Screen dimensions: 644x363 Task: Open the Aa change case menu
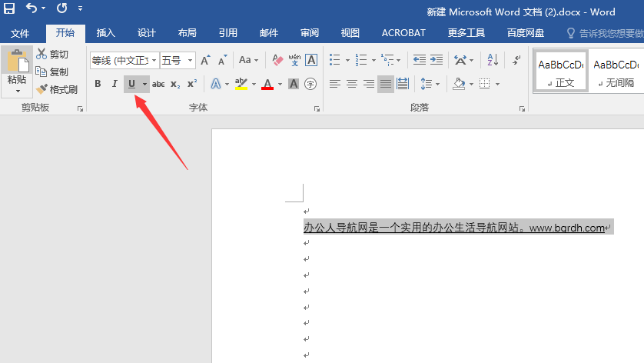[x=248, y=60]
